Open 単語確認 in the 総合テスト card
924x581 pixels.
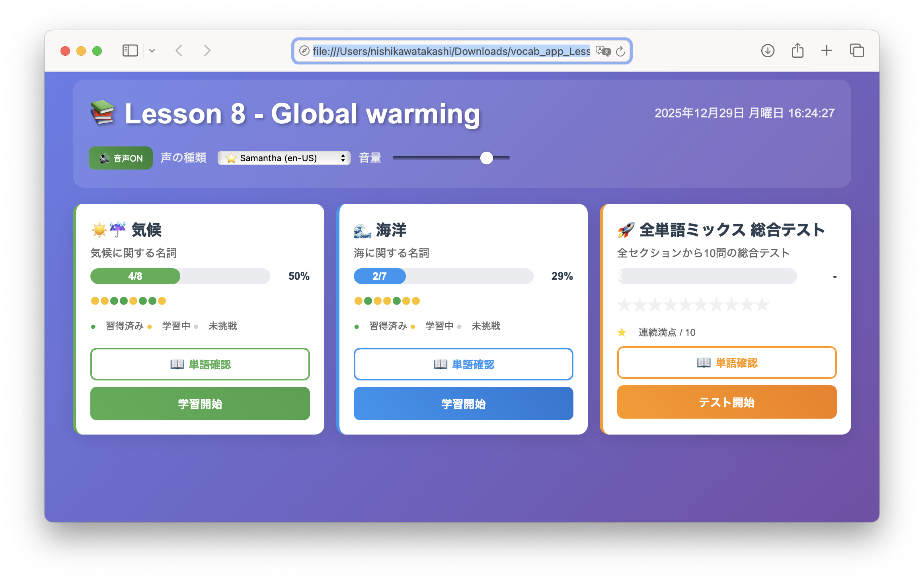tap(727, 363)
